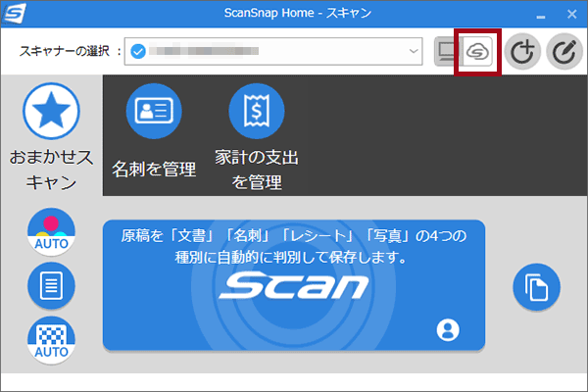Click the user profile icon on Scan button
588x392 pixels.
pos(448,330)
